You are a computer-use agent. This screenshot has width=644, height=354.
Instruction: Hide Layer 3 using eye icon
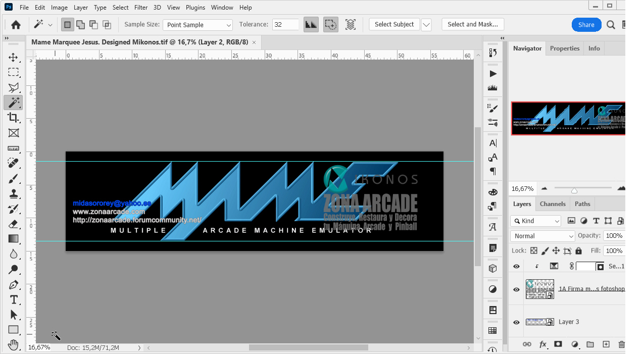point(516,322)
